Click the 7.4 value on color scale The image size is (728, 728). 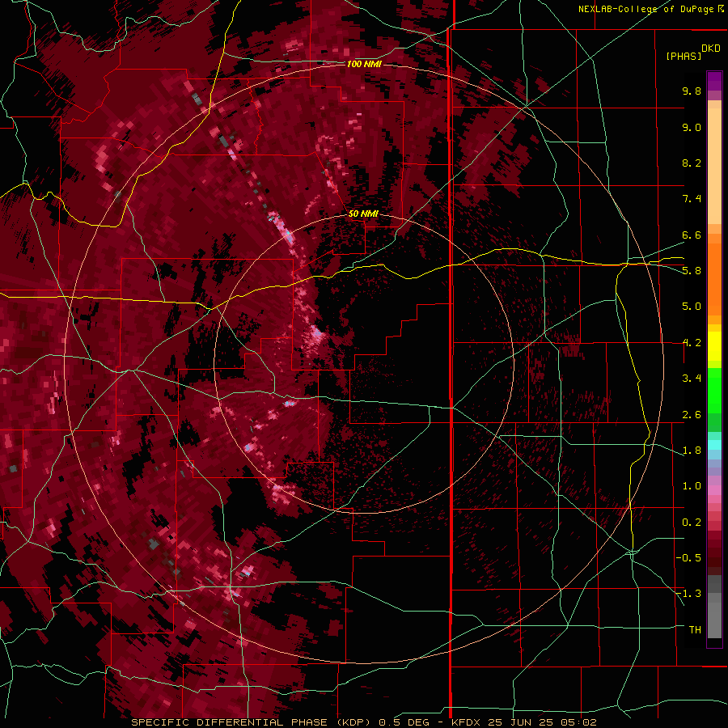pos(692,199)
